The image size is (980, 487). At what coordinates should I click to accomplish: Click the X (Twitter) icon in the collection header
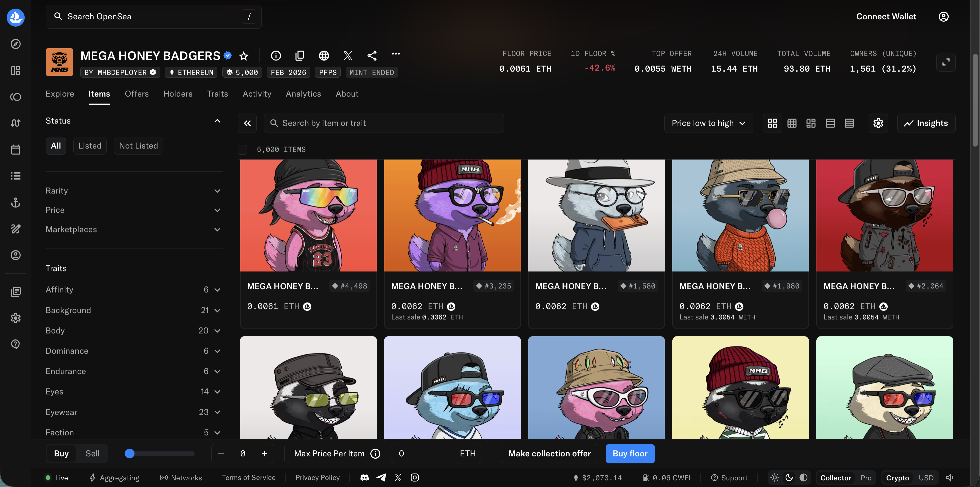point(347,56)
